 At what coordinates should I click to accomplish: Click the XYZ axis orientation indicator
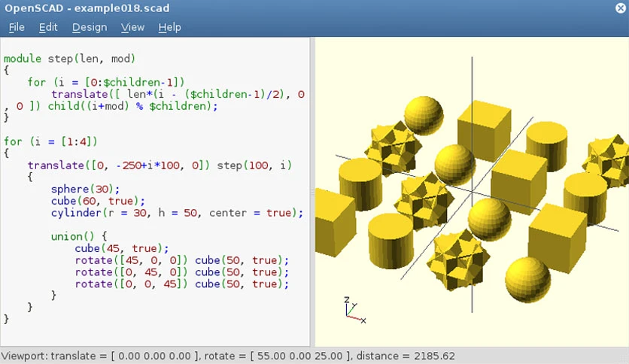354,311
